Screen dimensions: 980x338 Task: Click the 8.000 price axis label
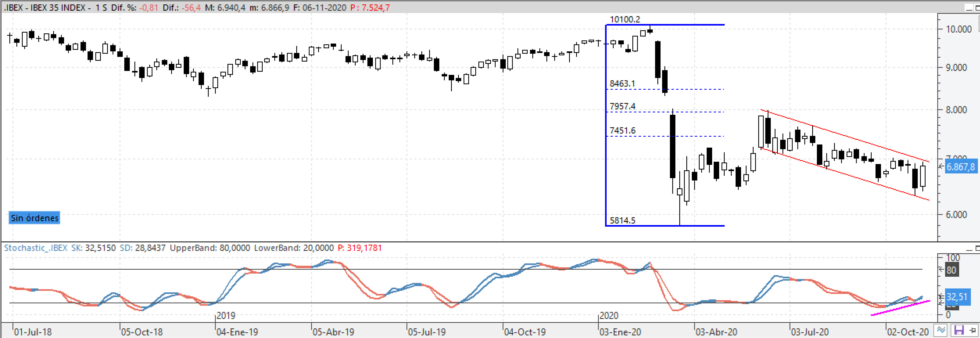click(x=956, y=110)
